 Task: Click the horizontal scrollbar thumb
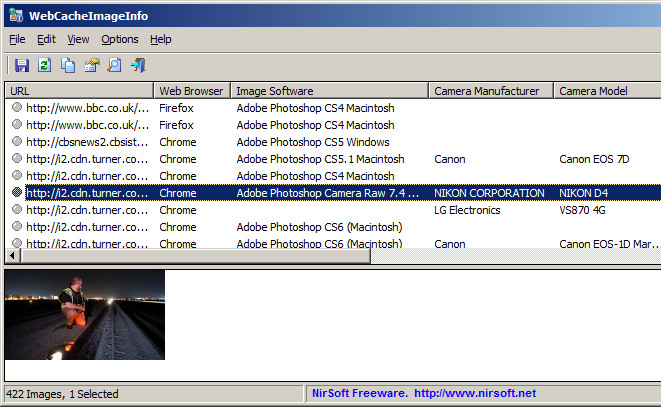tap(195, 255)
